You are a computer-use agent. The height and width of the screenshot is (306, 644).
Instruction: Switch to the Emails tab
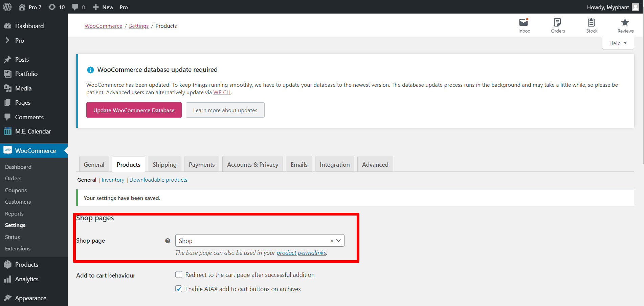pyautogui.click(x=299, y=164)
